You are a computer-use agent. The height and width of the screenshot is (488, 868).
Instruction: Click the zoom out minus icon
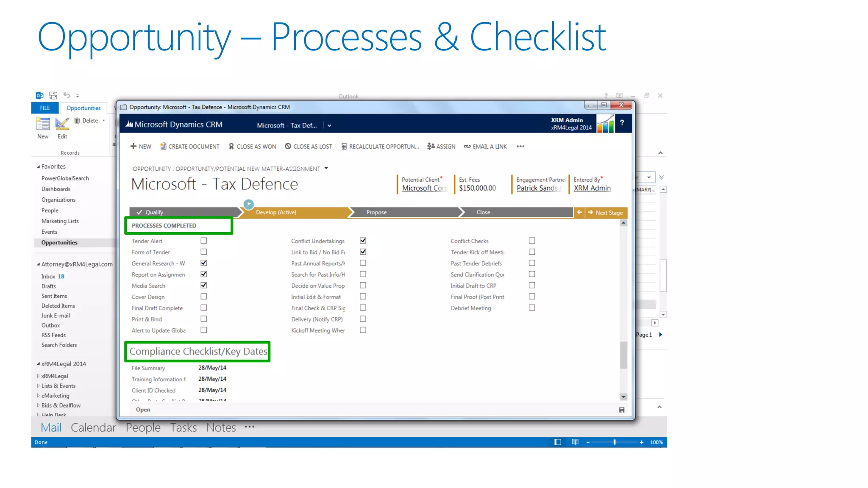(x=588, y=442)
